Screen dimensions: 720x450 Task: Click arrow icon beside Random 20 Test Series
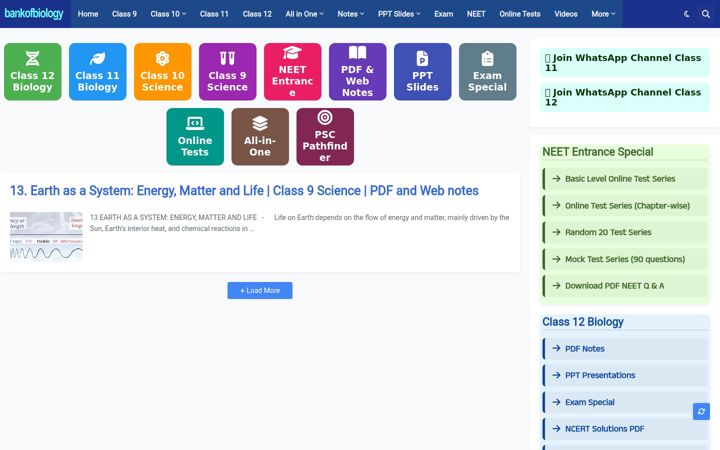point(556,232)
